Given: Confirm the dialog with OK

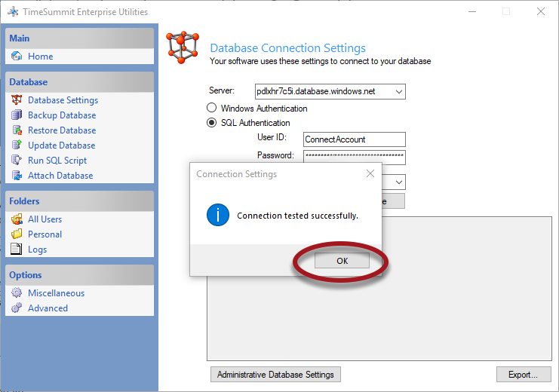Looking at the screenshot, I should 342,261.
